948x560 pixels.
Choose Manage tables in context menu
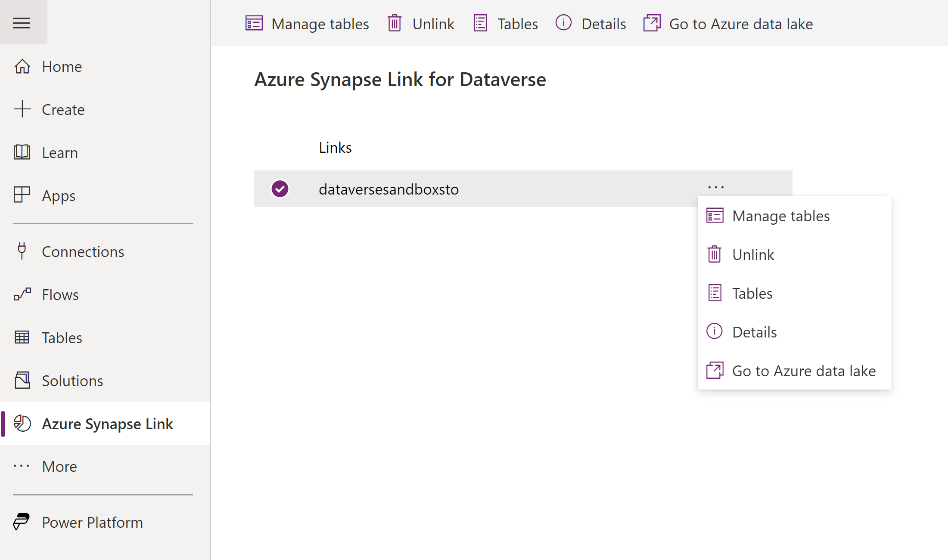[x=780, y=216]
